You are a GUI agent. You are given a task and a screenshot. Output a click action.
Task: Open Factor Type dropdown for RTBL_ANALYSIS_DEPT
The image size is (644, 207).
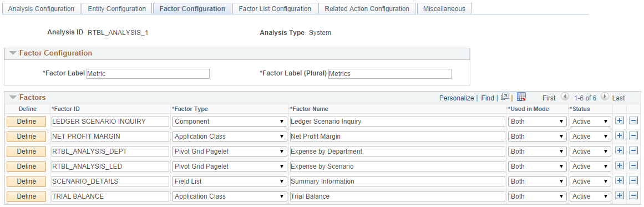click(x=229, y=152)
